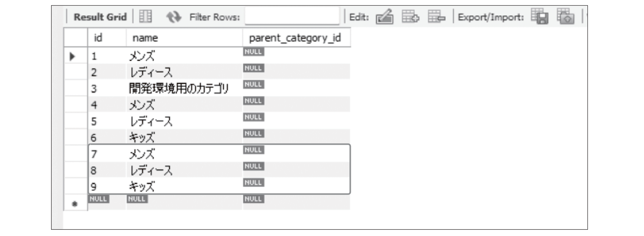Select parent_category_id NULL in row 6

[x=297, y=137]
